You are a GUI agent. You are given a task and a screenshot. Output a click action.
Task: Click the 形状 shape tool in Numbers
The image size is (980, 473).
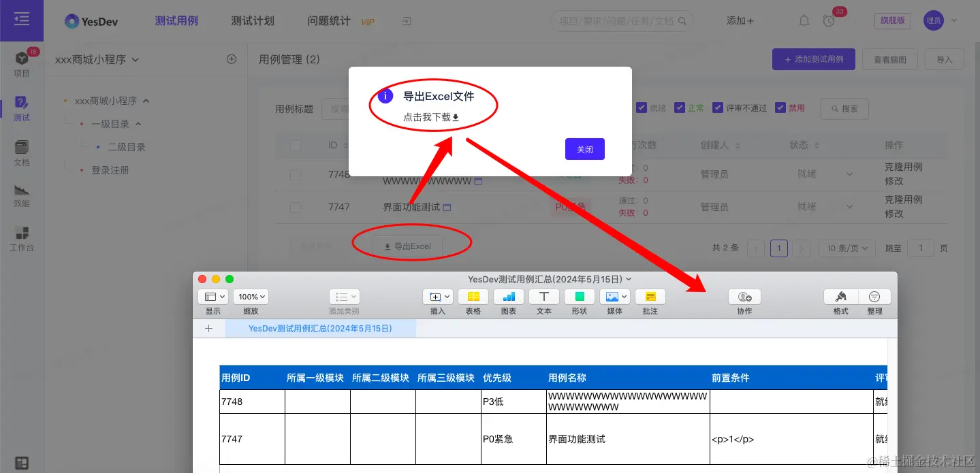pyautogui.click(x=580, y=297)
